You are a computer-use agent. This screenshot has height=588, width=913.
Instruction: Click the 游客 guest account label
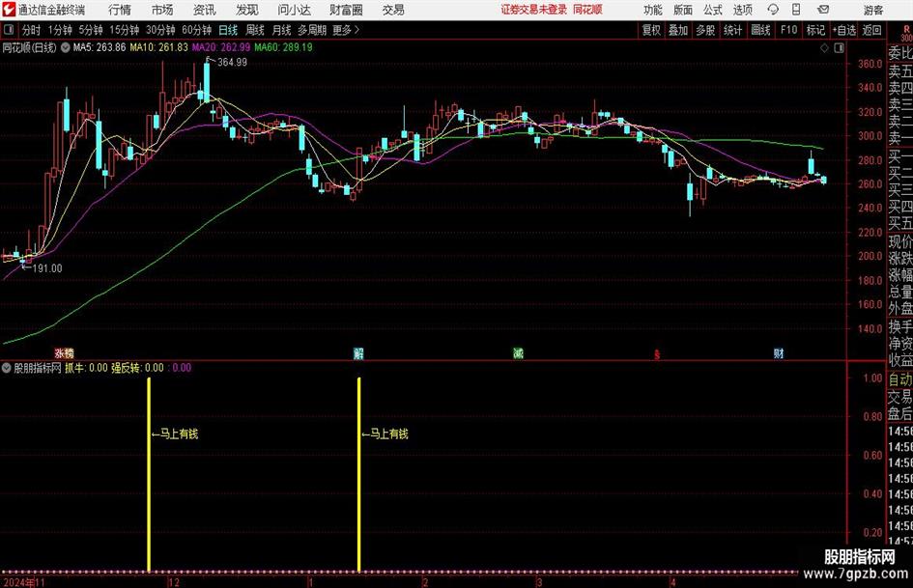coord(873,10)
